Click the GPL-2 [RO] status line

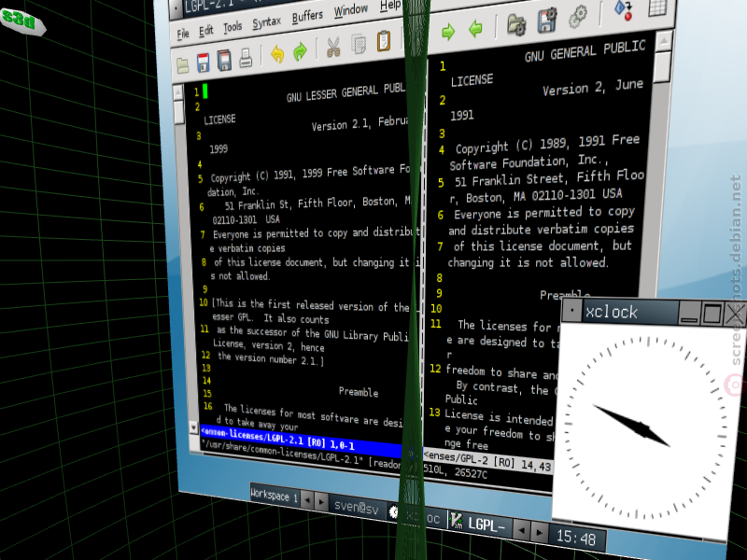pos(486,460)
